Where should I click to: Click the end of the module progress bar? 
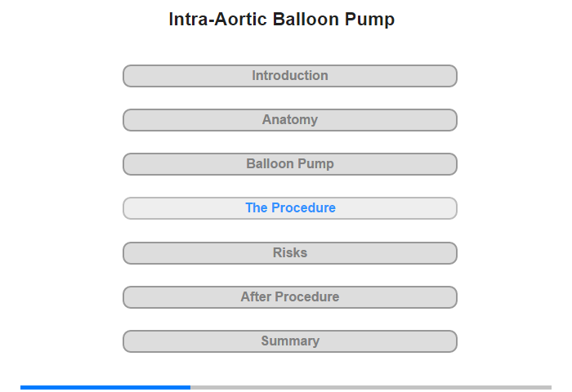point(549,387)
